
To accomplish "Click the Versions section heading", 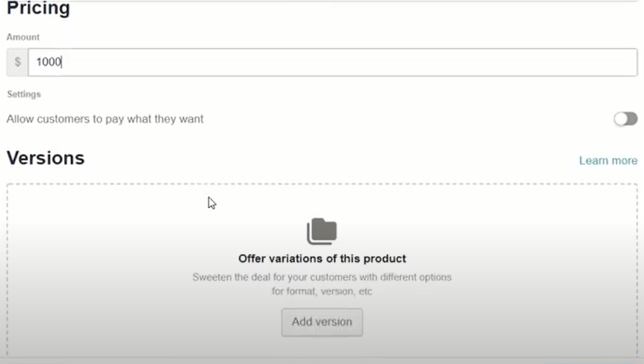I will click(x=46, y=158).
